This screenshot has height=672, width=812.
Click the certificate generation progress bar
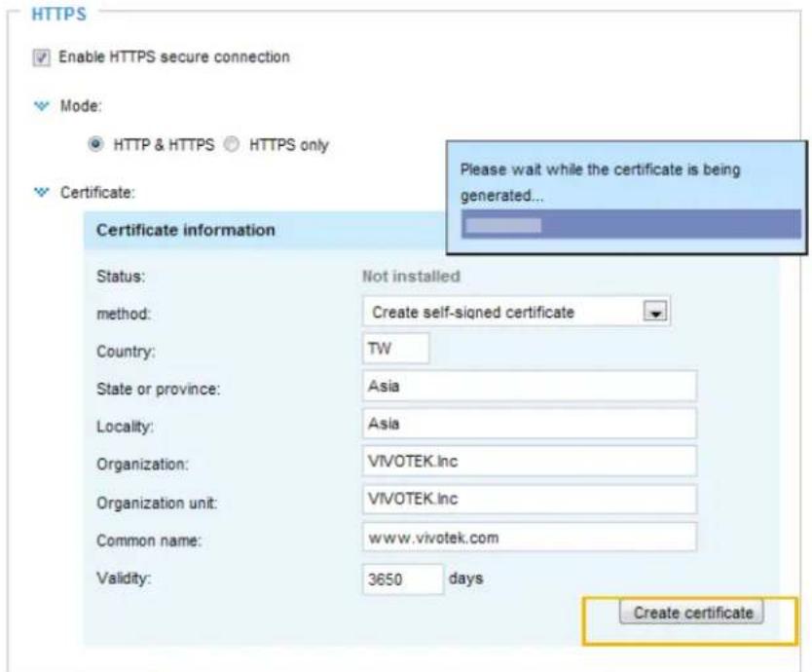[631, 225]
